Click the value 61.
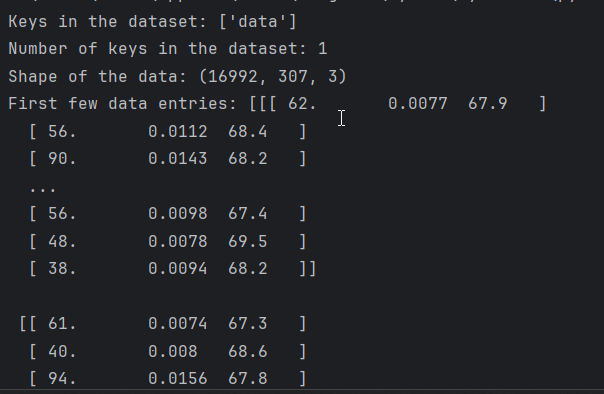 coord(62,324)
